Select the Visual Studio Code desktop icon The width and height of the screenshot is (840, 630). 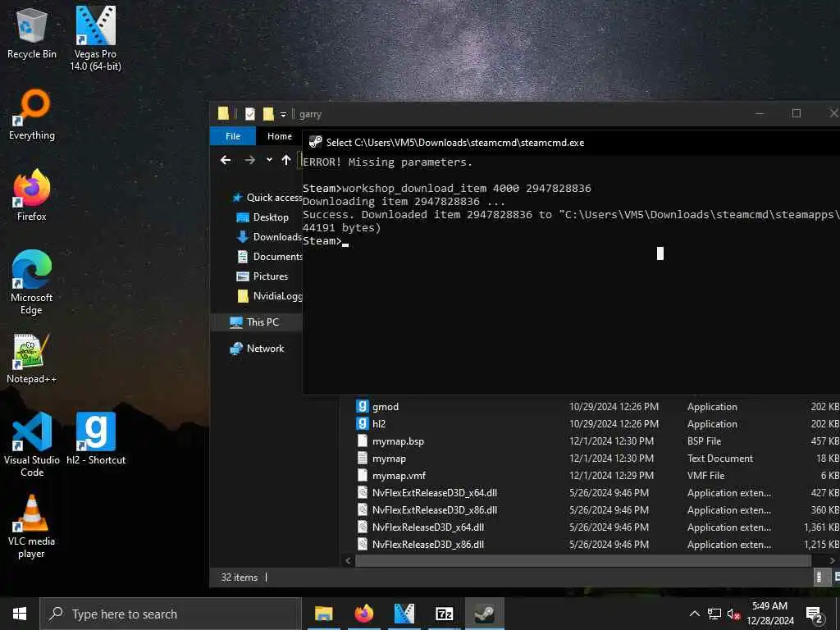click(x=32, y=445)
